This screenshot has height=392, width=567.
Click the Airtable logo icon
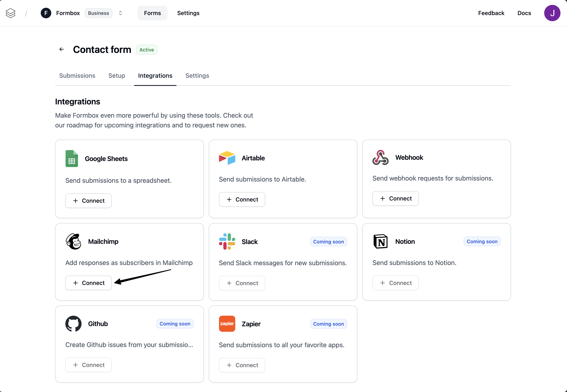point(227,158)
